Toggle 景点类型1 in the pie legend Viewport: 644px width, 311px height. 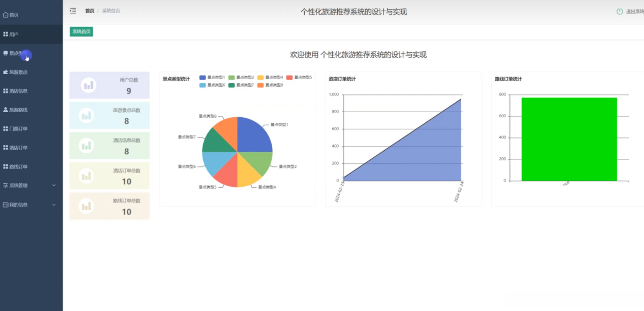(212, 78)
